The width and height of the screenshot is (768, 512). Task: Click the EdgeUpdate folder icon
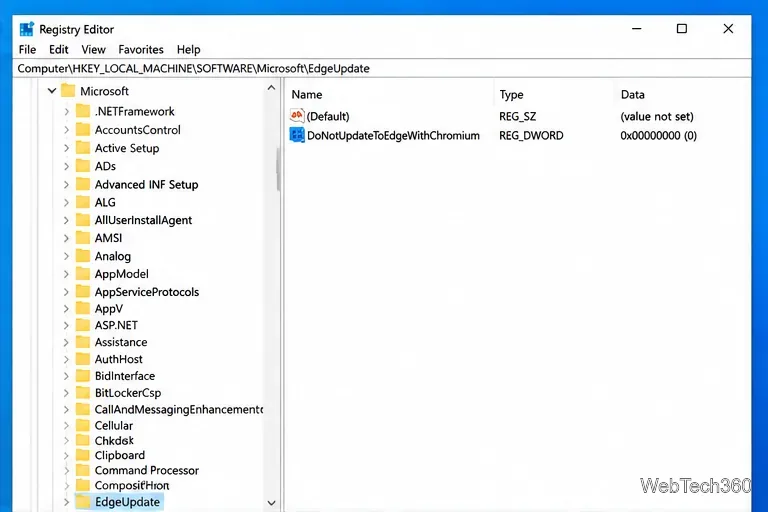coord(83,501)
